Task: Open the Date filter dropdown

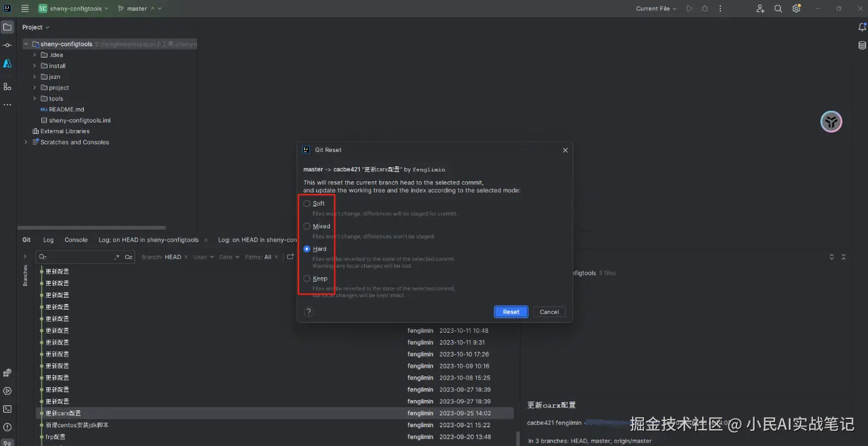Action: coord(228,257)
